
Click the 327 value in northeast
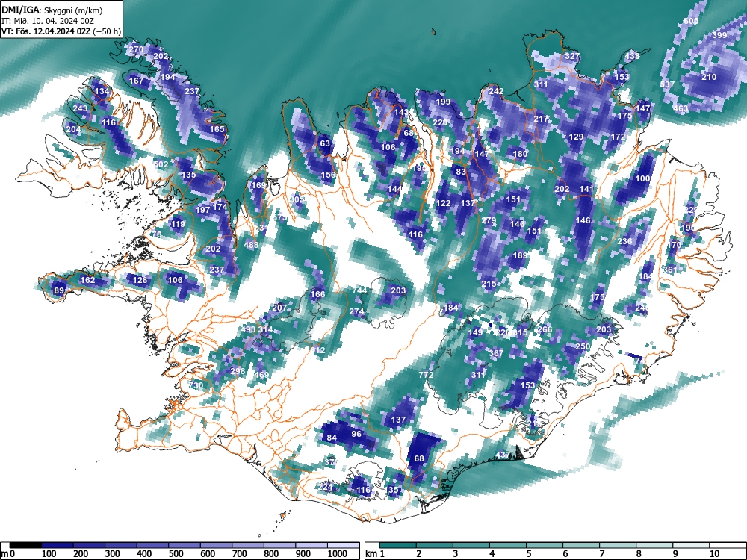tap(572, 56)
